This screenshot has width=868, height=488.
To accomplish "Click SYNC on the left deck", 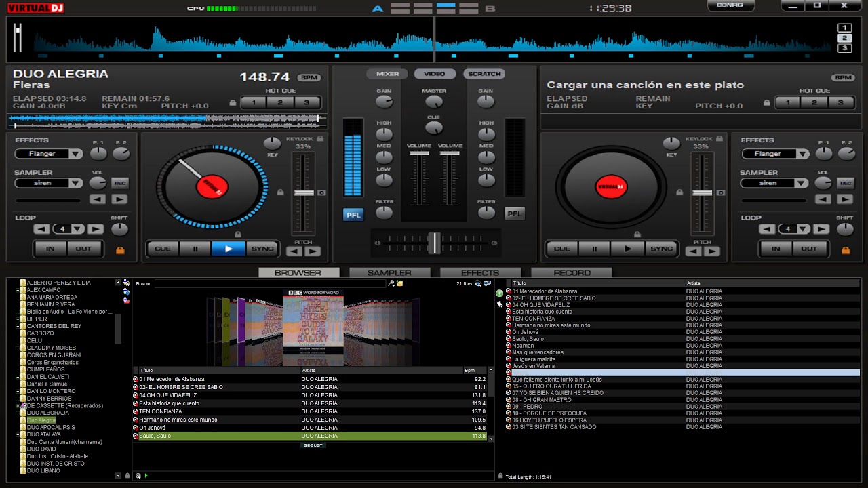I will point(262,249).
